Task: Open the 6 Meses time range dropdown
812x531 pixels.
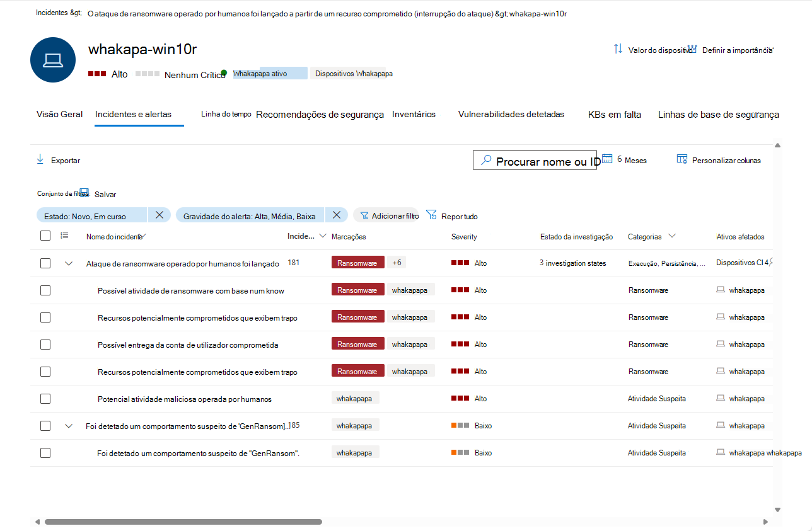Action: tap(625, 160)
